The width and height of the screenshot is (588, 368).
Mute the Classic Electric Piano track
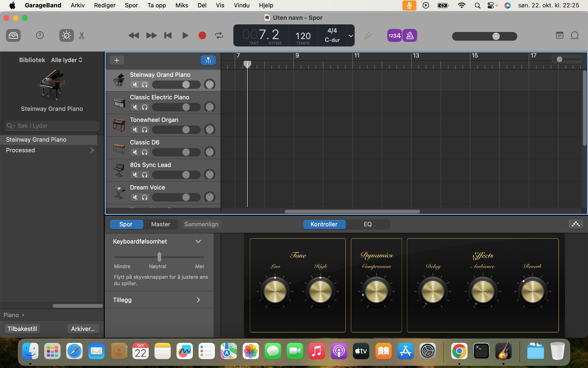pyautogui.click(x=135, y=107)
